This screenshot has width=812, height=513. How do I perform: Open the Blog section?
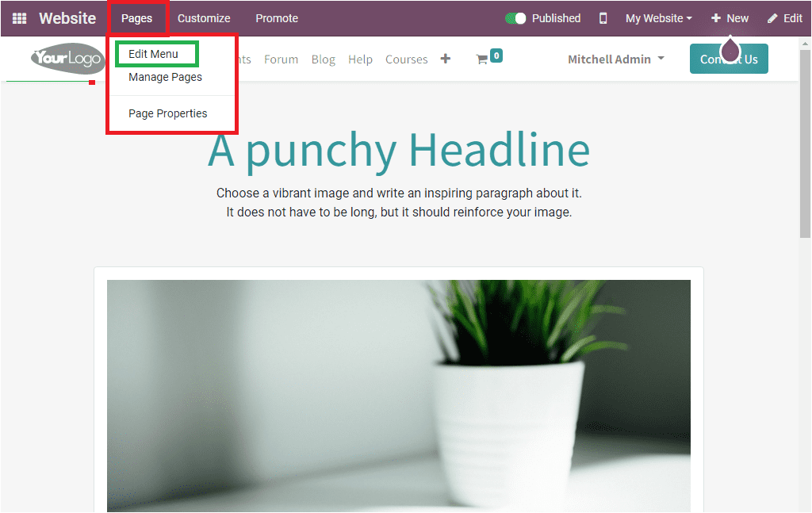pos(323,59)
